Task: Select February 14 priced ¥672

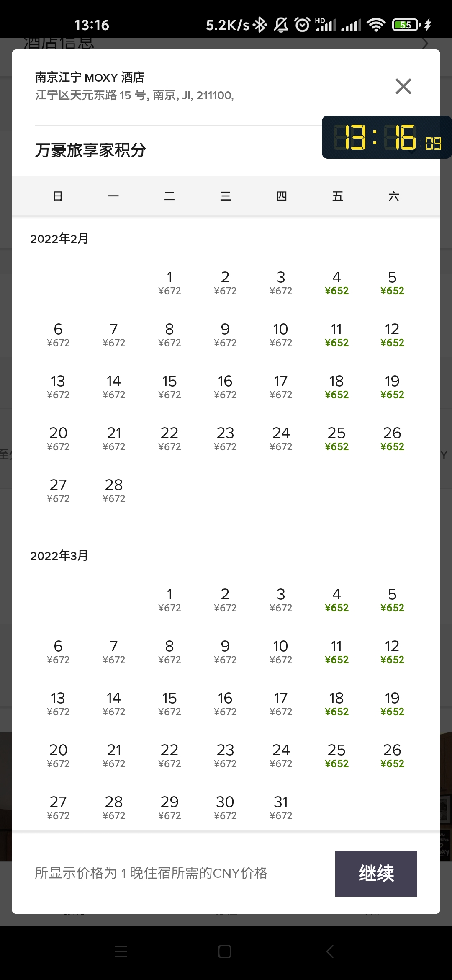Action: pos(114,387)
